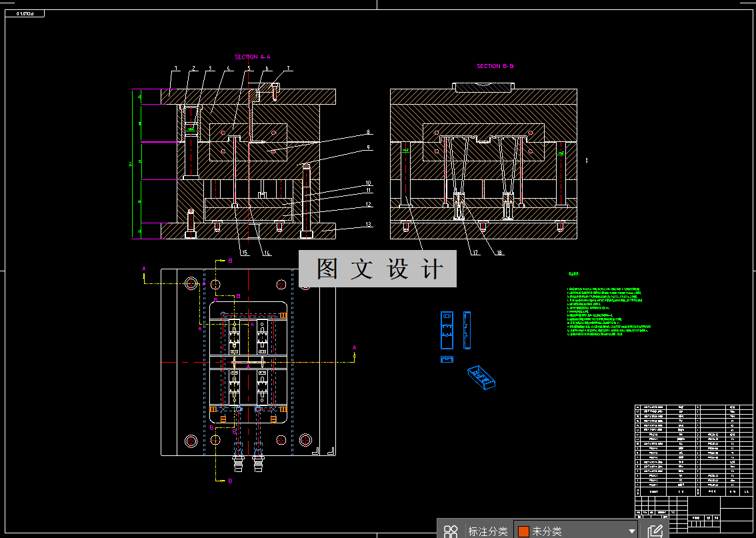Click part balloon number 9

(x=368, y=147)
